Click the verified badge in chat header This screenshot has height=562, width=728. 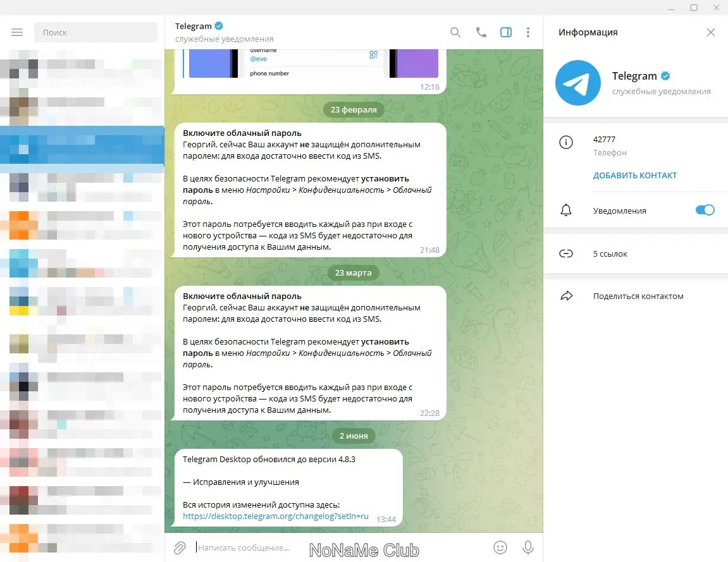pyautogui.click(x=219, y=26)
